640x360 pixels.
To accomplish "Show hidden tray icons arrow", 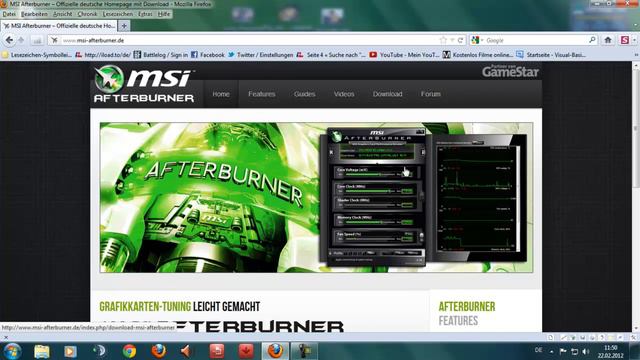I will [x=551, y=351].
